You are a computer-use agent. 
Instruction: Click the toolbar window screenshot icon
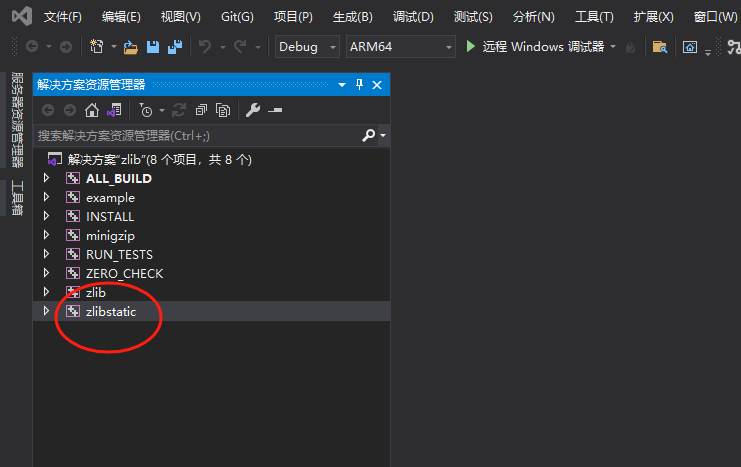point(689,47)
